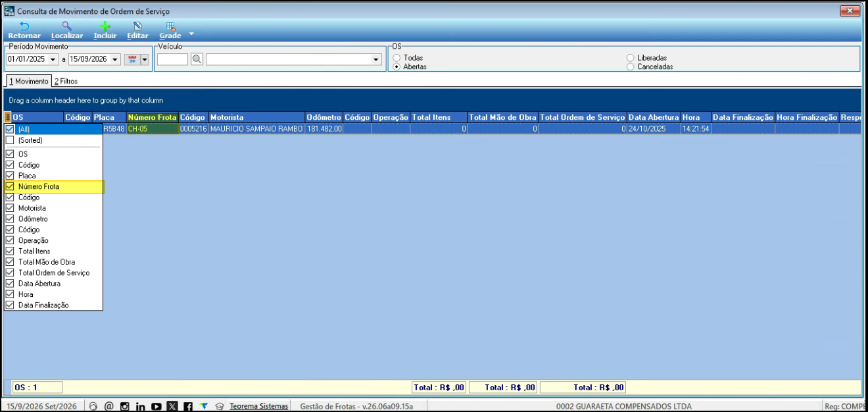Click the Teorema bird logo icon
868x412 pixels.
point(204,406)
